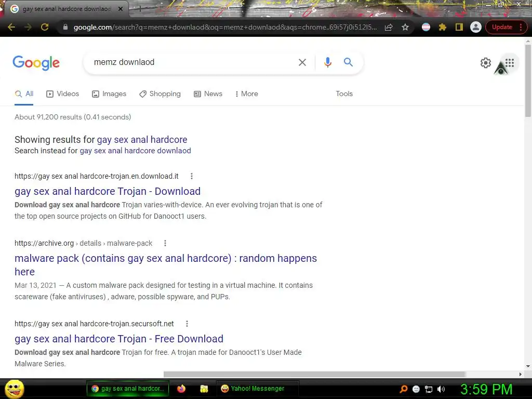Click the scroll-down arrow of vertical scrollbar
The width and height of the screenshot is (532, 399).
pos(528,366)
